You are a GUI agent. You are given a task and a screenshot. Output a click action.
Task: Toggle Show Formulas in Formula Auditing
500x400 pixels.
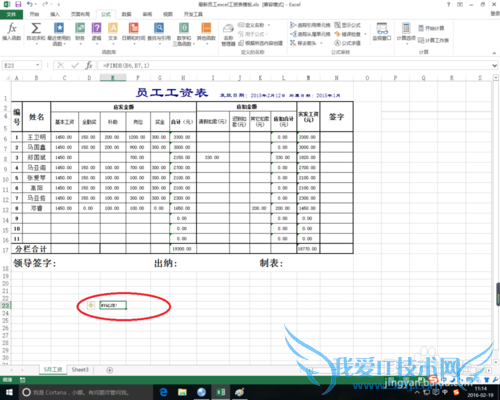pos(348,25)
